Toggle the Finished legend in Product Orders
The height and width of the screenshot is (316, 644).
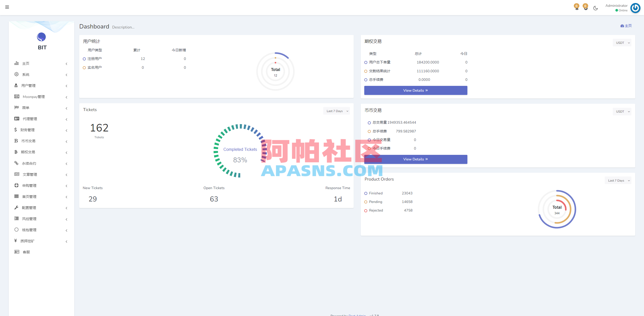pos(366,193)
